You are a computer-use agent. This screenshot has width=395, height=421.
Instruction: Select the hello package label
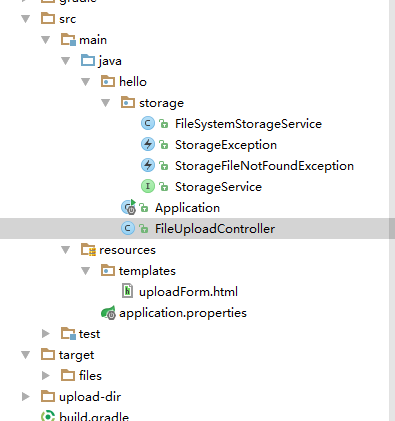[133, 82]
